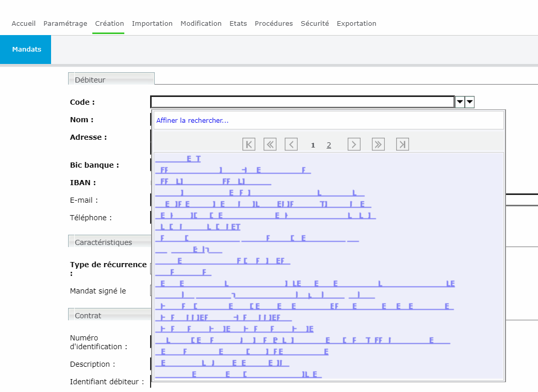Screen dimensions: 538x392
Task: Switch to the Importation menu
Action: (x=152, y=24)
